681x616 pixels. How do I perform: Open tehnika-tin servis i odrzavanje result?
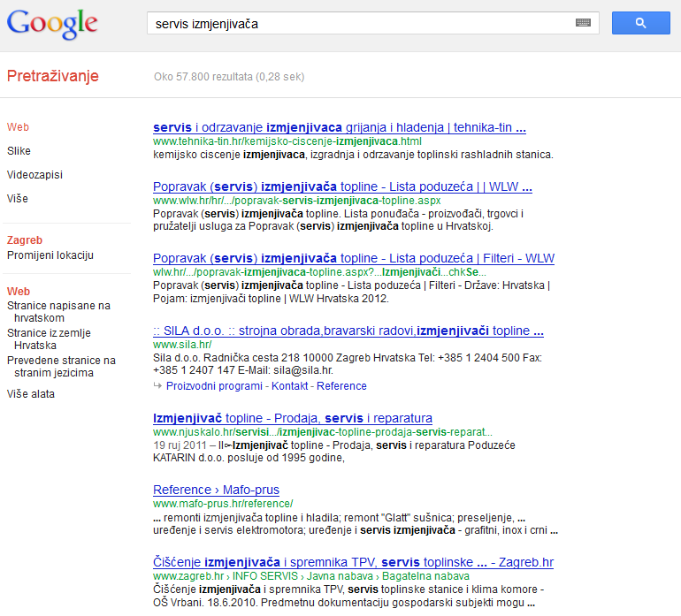click(340, 127)
